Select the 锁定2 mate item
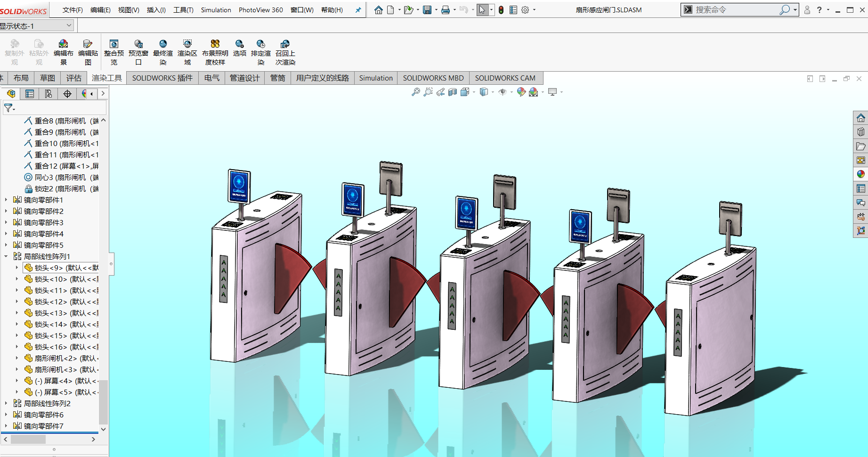This screenshot has width=868, height=457. pos(62,188)
